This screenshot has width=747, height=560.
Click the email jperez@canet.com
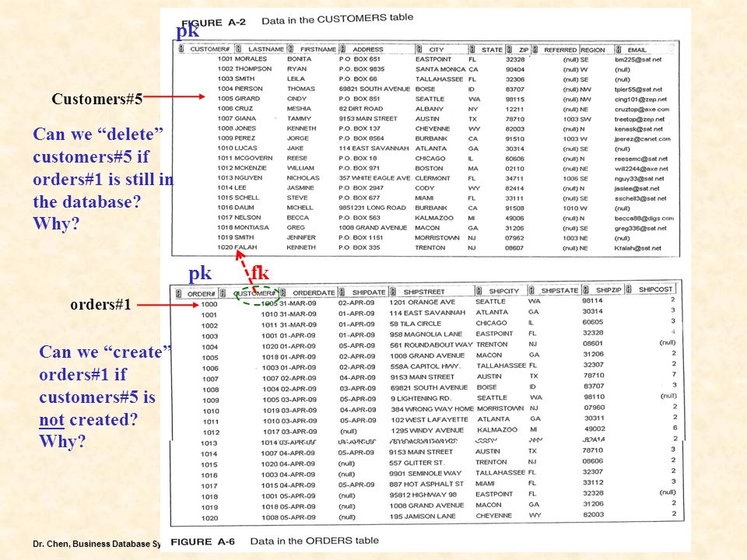coord(643,139)
